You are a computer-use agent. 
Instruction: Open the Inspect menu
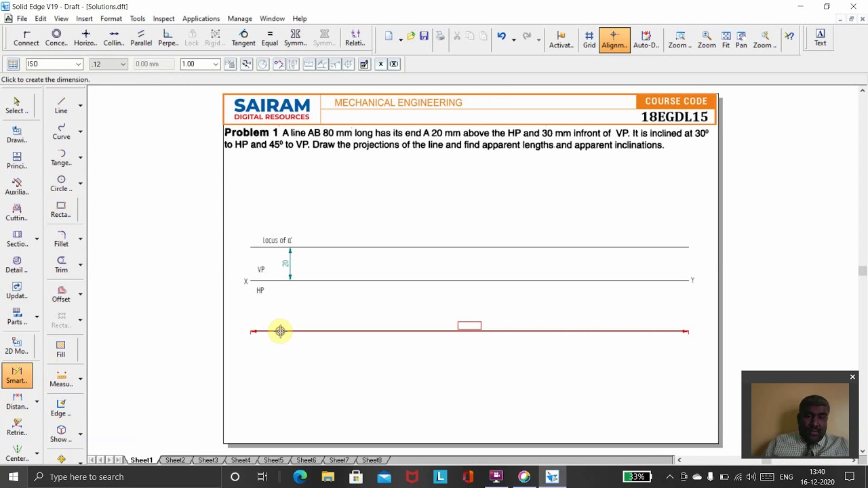163,18
